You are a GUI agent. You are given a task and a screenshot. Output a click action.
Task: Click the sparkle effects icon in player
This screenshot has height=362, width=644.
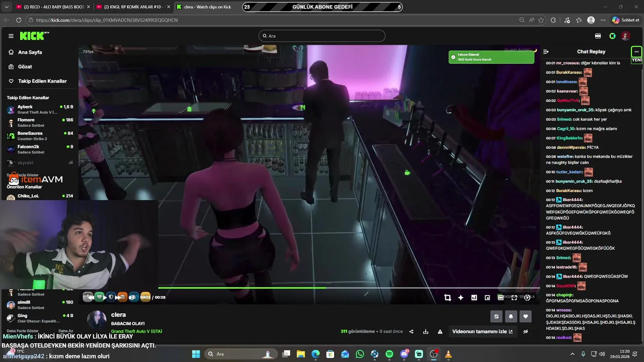pyautogui.click(x=460, y=298)
